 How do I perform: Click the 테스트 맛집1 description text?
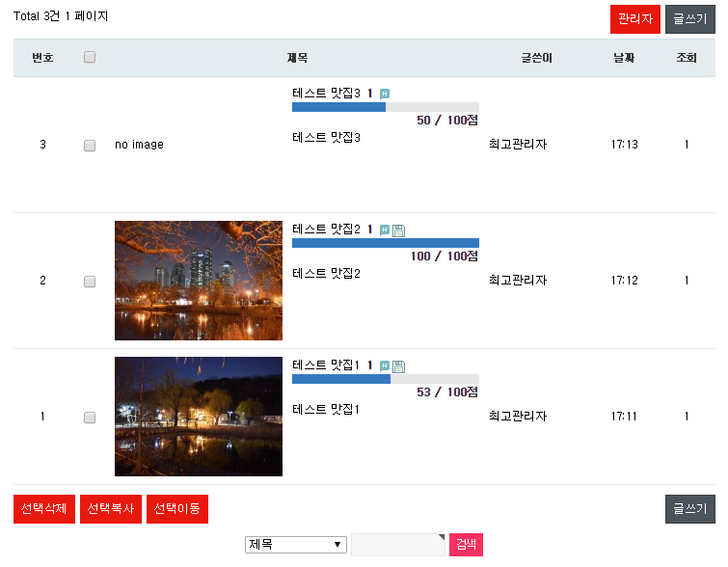(326, 410)
